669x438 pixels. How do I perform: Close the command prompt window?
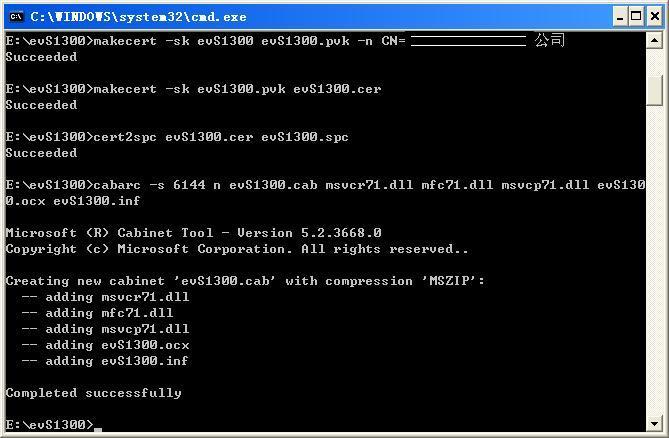(x=655, y=17)
